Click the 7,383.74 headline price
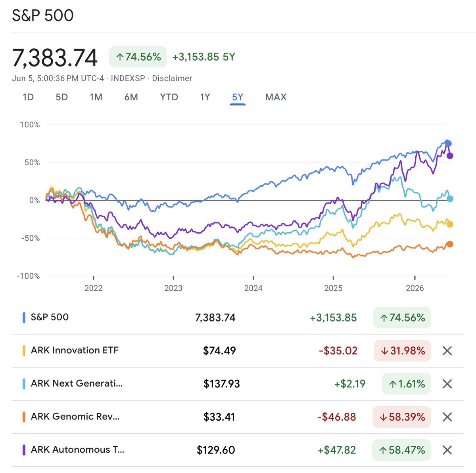 coord(55,58)
